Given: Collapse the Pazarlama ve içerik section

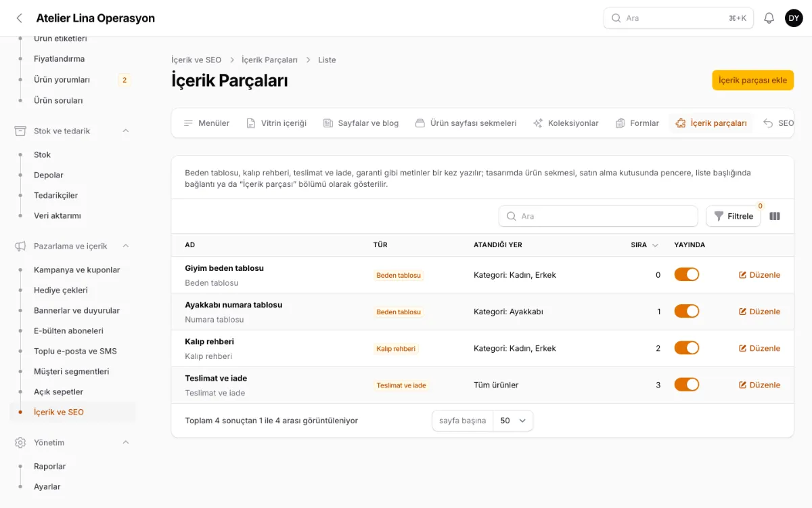Looking at the screenshot, I should (126, 246).
